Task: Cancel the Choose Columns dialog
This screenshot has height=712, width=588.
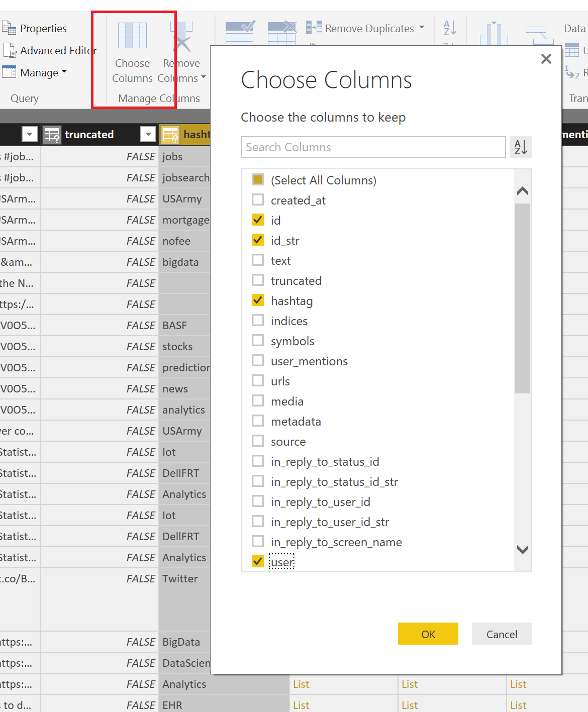Action: [x=501, y=634]
